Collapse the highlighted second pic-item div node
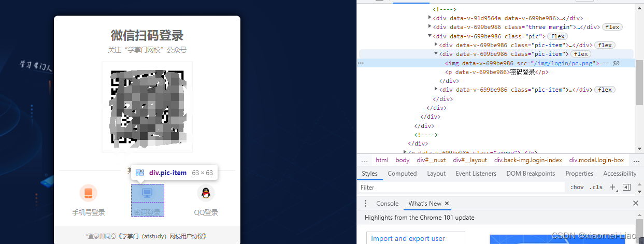 pos(436,54)
